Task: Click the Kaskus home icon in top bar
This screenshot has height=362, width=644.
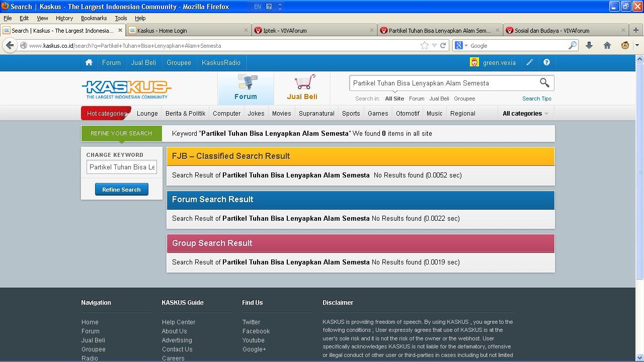Action: pos(89,62)
